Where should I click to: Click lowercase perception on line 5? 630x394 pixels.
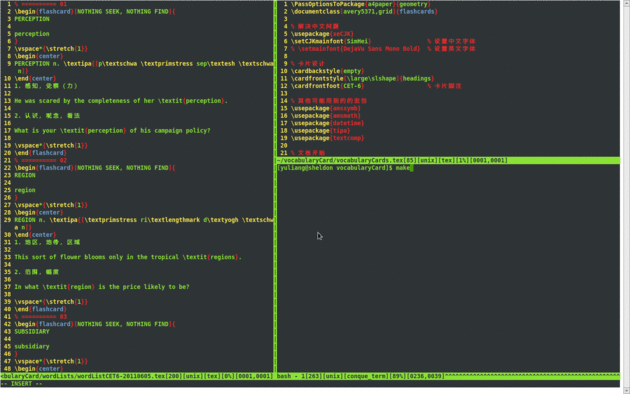pos(32,34)
